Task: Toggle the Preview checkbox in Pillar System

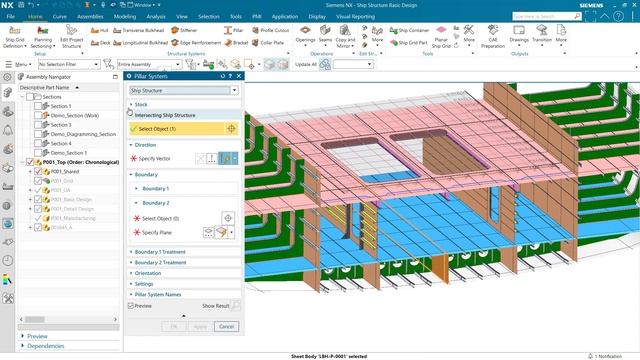Action: tap(131, 306)
